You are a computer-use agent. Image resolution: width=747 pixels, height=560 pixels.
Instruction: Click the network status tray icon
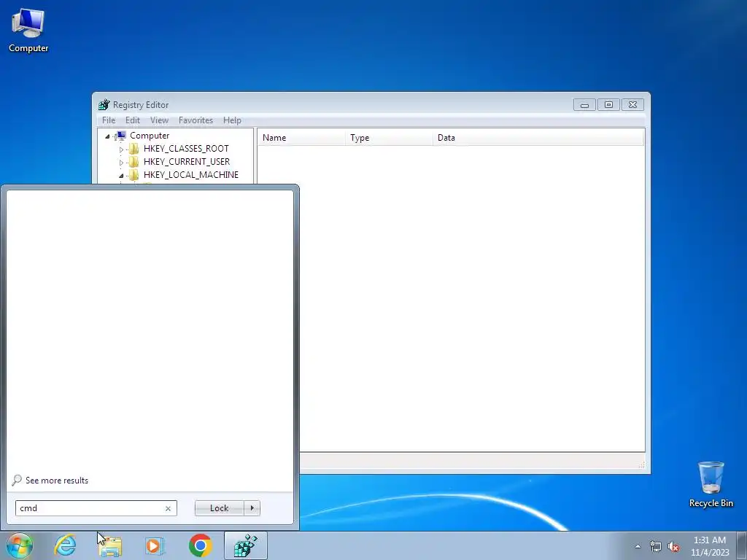[x=656, y=547]
